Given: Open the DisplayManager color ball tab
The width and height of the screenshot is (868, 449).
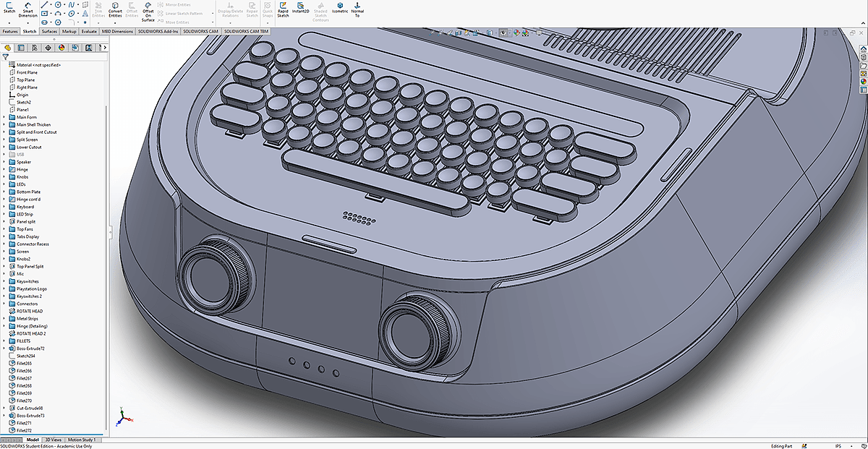Looking at the screenshot, I should click(62, 47).
